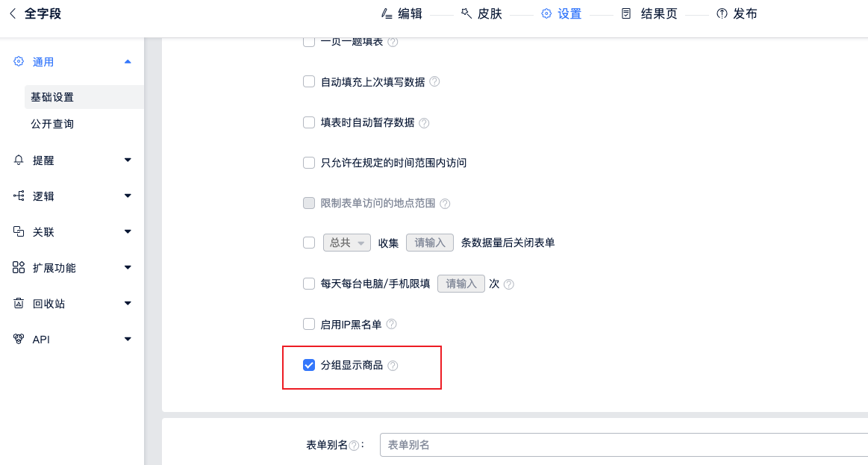Check 只允许在规定的时间范围内访问 option

coord(309,163)
